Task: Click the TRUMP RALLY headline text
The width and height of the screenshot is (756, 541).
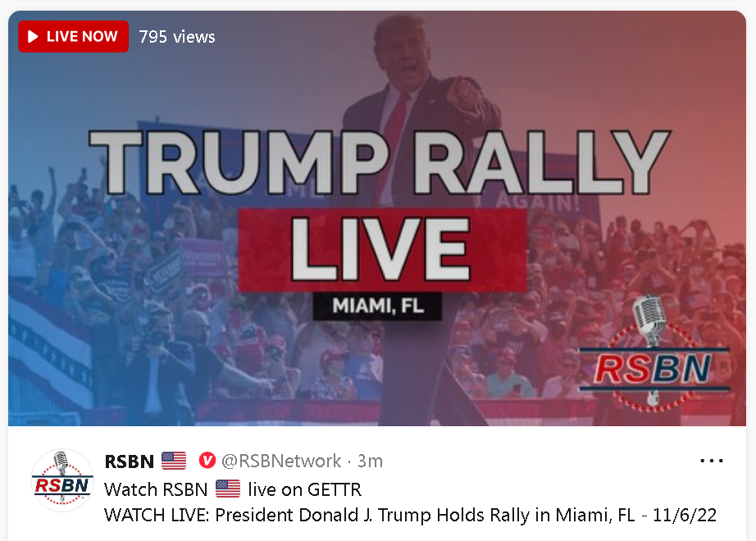Action: tap(380, 162)
